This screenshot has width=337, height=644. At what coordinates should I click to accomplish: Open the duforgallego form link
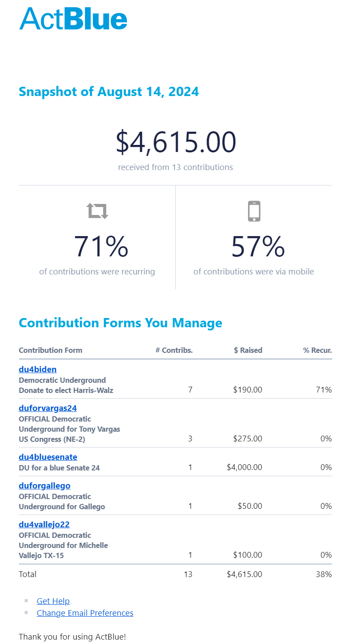point(44,485)
